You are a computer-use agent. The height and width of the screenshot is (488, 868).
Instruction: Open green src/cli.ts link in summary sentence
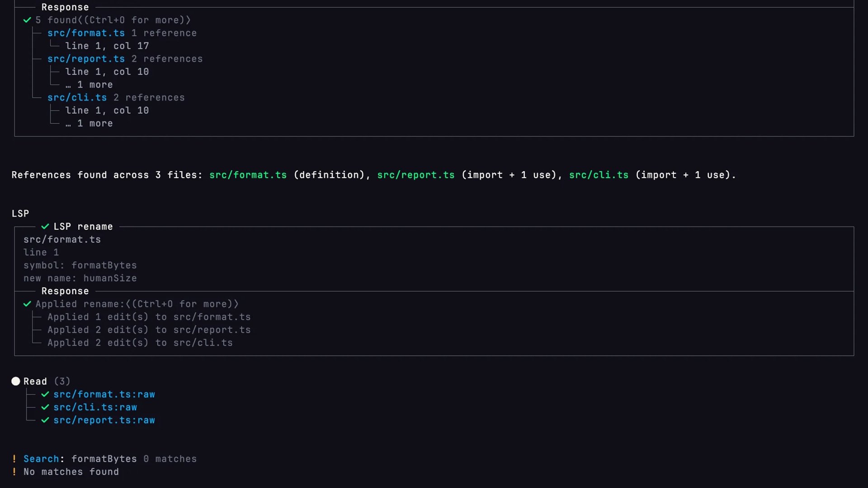[599, 175]
